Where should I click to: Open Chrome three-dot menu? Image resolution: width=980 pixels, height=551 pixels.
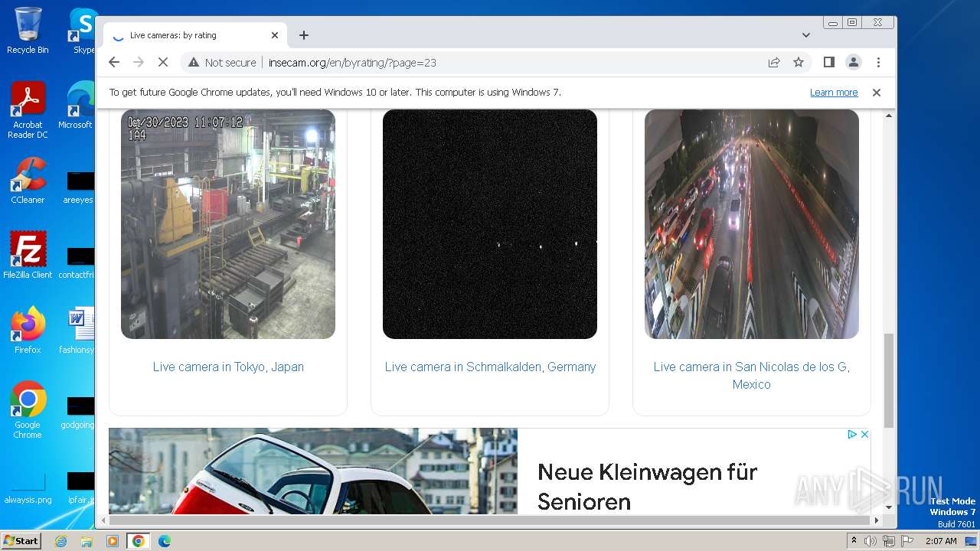click(x=878, y=63)
